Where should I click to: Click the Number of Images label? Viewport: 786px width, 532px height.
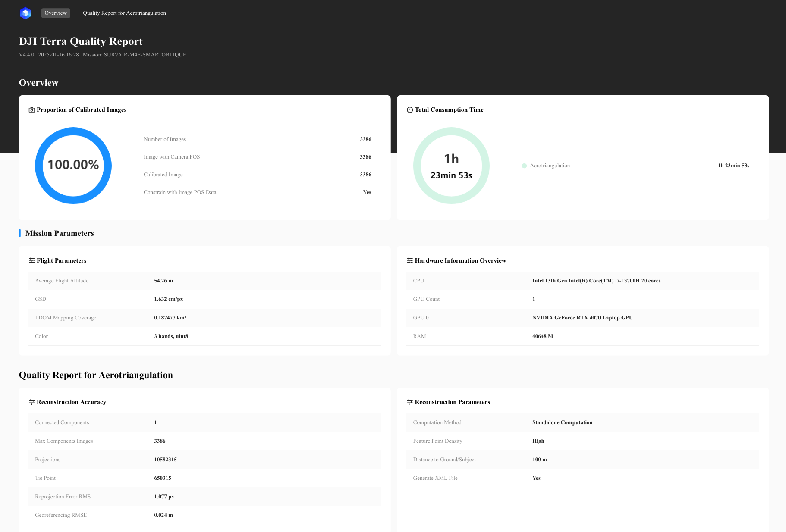pos(165,139)
